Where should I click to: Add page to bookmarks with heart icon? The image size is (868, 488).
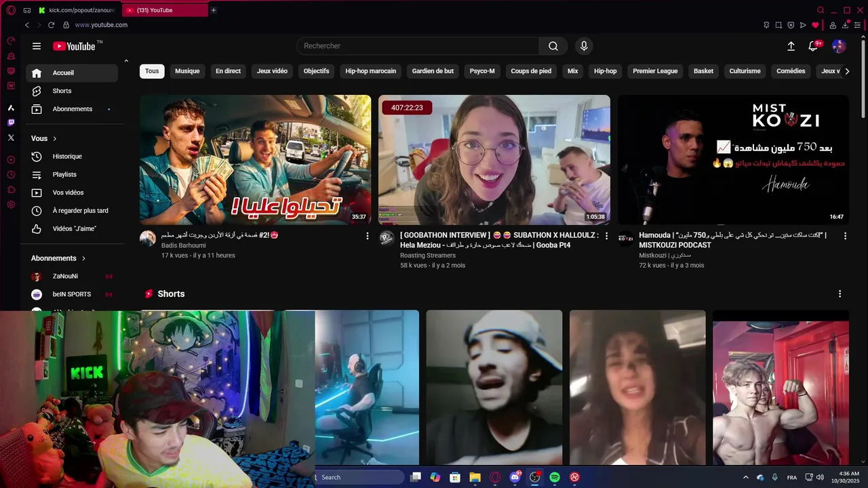click(815, 25)
